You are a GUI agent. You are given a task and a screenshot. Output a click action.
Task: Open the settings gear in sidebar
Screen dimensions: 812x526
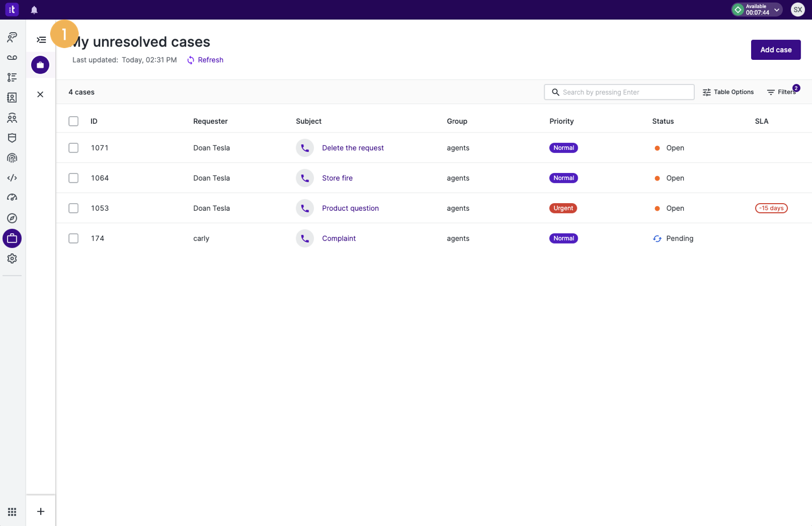point(12,258)
